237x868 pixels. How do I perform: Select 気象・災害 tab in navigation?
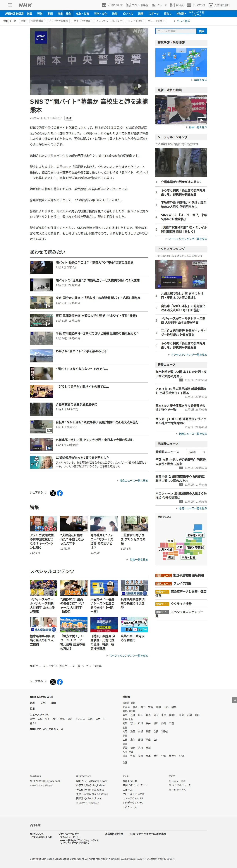coord(82,14)
